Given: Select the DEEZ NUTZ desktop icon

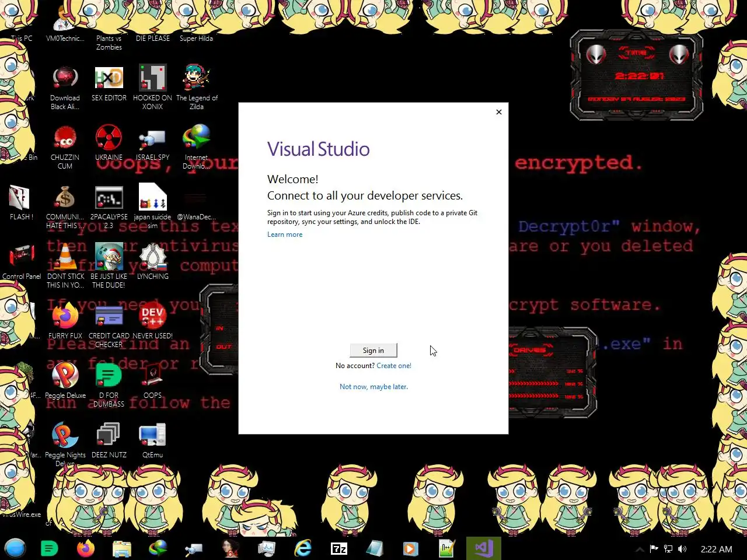Looking at the screenshot, I should coord(109,440).
